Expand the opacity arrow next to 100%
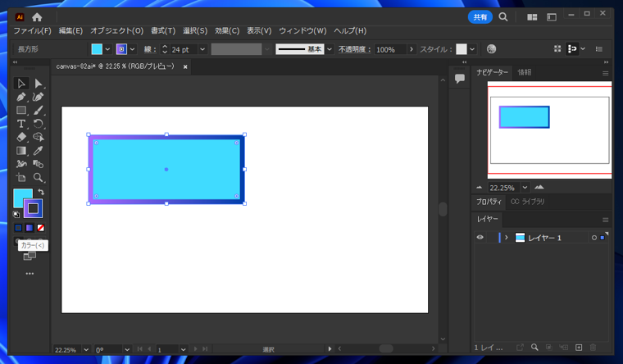This screenshot has width=623, height=364. click(x=412, y=49)
